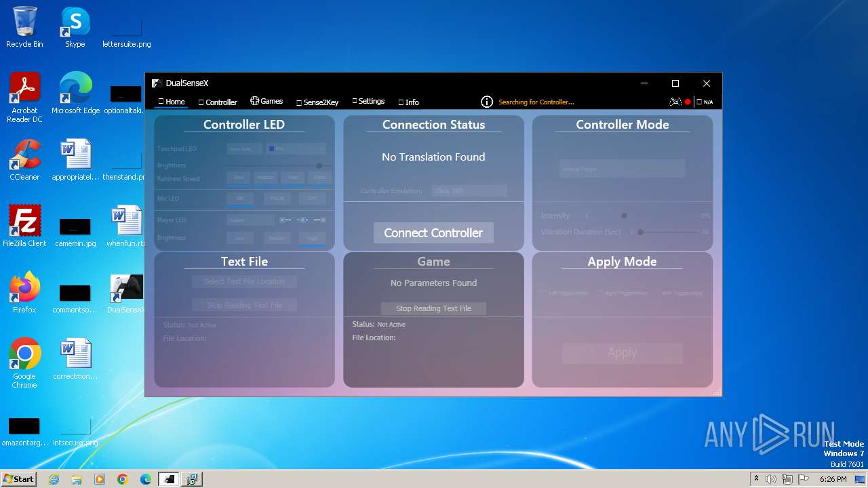868x488 pixels.
Task: Select the DualSenseX desktop shortcut
Action: [126, 293]
